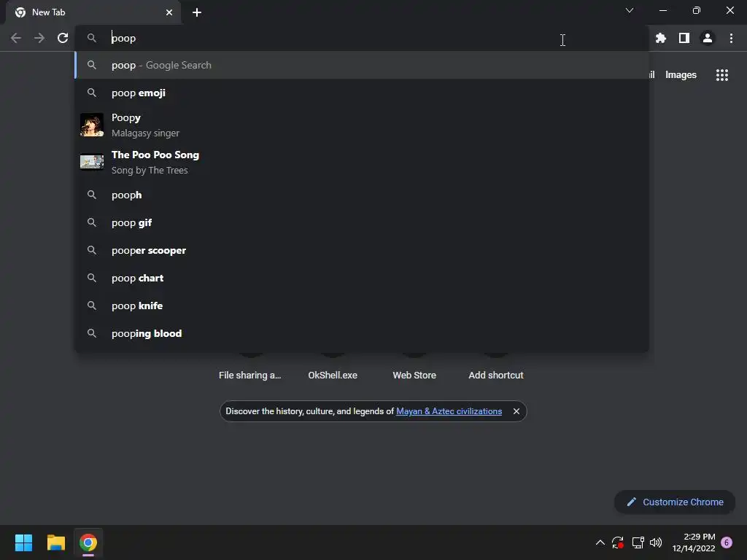Click search icon beside 'pooping blood'
747x560 pixels.
pos(92,333)
